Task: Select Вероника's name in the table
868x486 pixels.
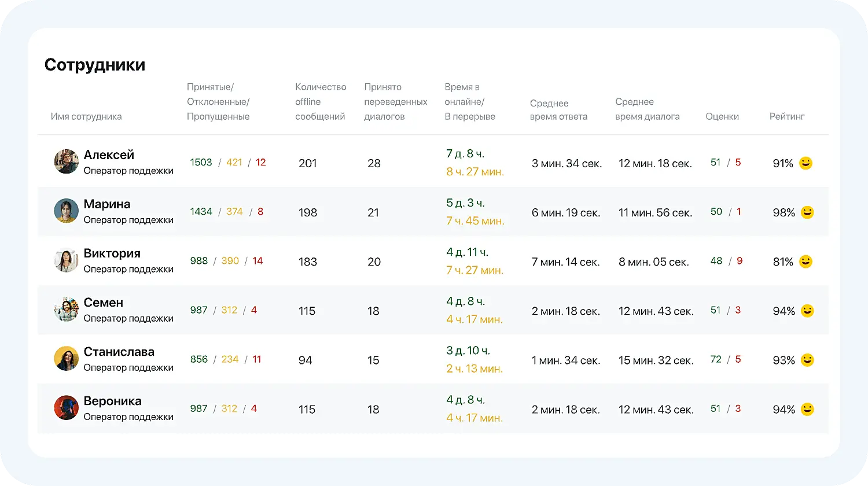Action: pos(113,400)
